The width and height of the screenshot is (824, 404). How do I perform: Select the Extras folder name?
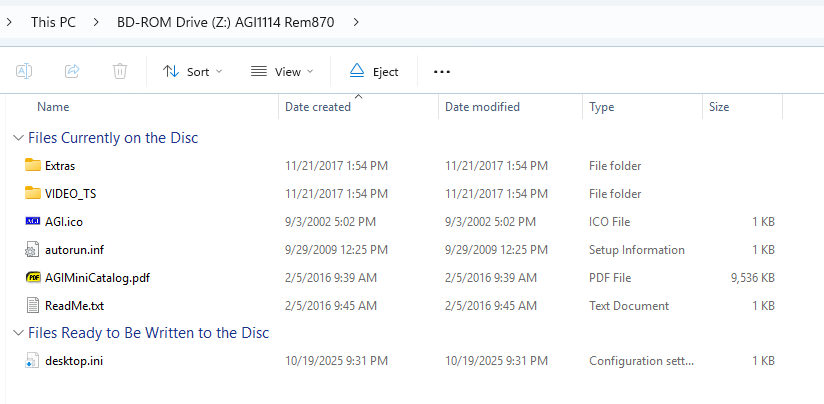click(x=60, y=166)
